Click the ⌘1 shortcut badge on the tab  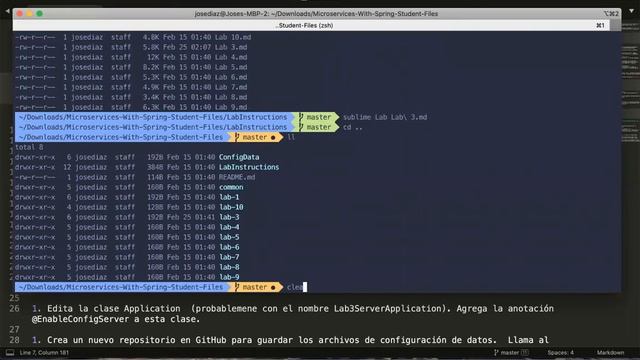click(x=600, y=25)
